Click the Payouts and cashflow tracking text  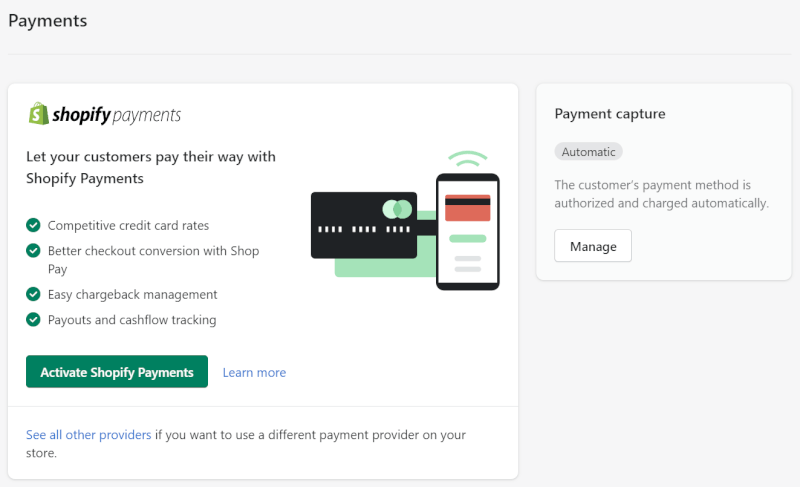click(x=132, y=320)
